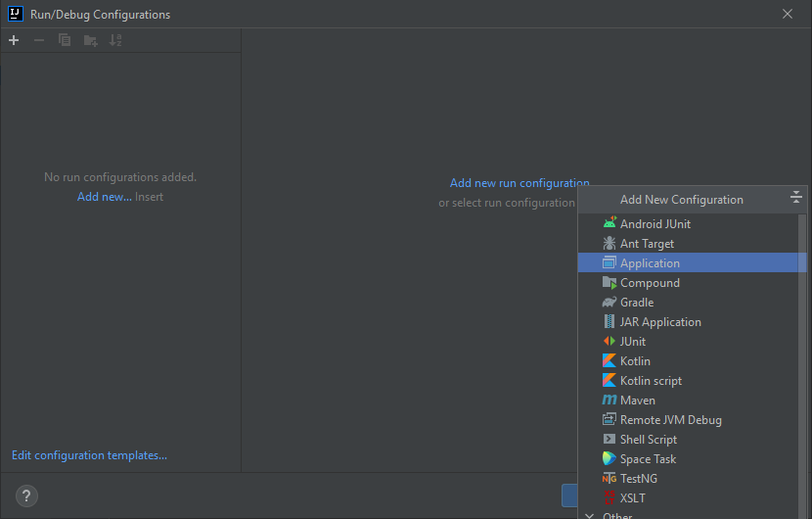Pick Compound in the Add New Configuration popup

click(x=688, y=283)
